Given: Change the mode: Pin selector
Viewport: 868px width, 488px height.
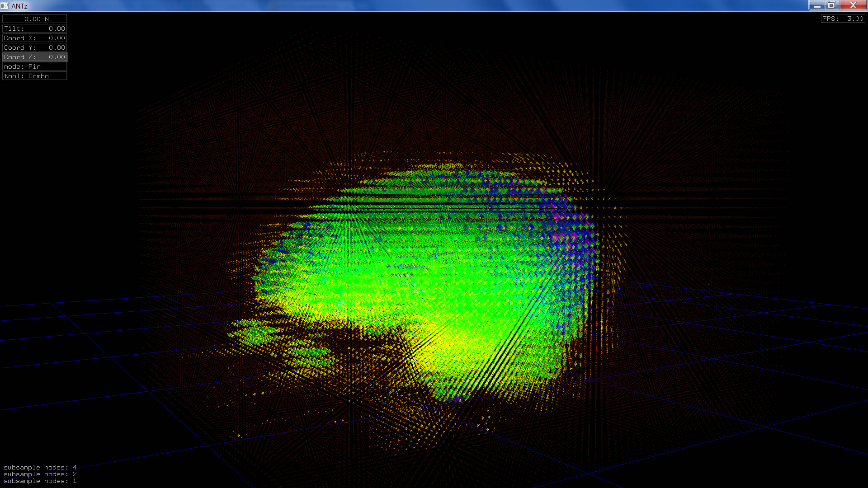Looking at the screenshot, I should (x=35, y=66).
